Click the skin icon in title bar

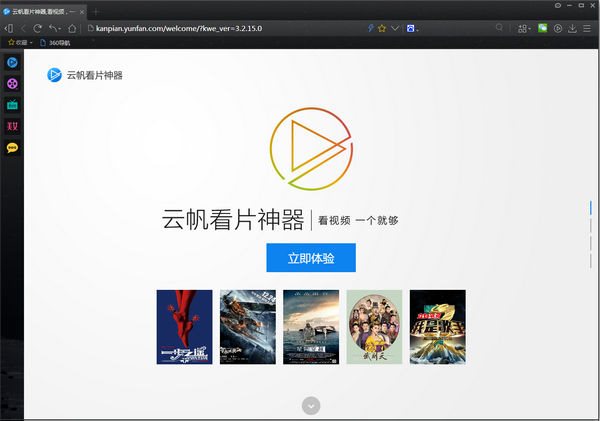[x=558, y=5]
